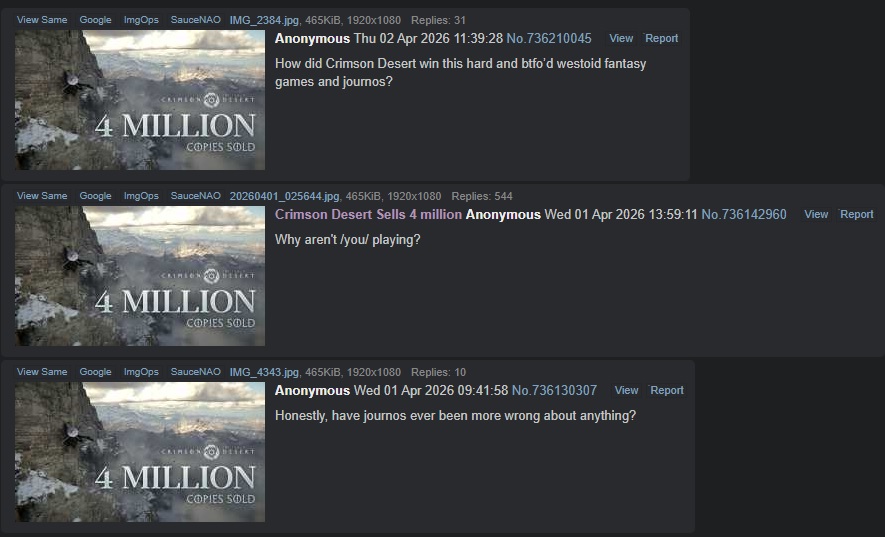View thread No.736142960
Viewport: 885px width, 537px height.
(816, 215)
